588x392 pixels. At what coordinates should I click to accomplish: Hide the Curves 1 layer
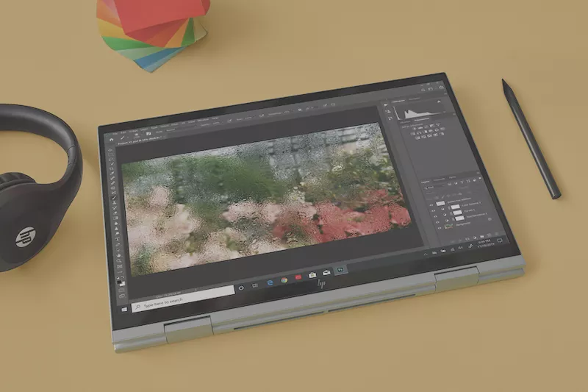[x=435, y=216]
